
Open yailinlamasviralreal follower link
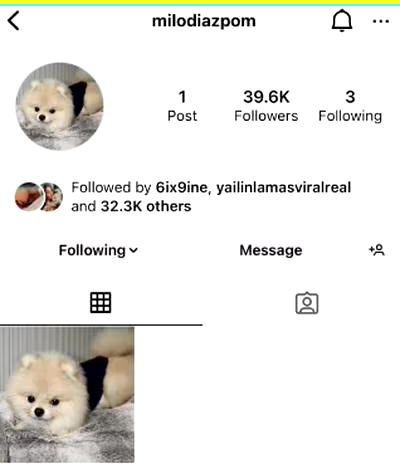[x=284, y=187]
